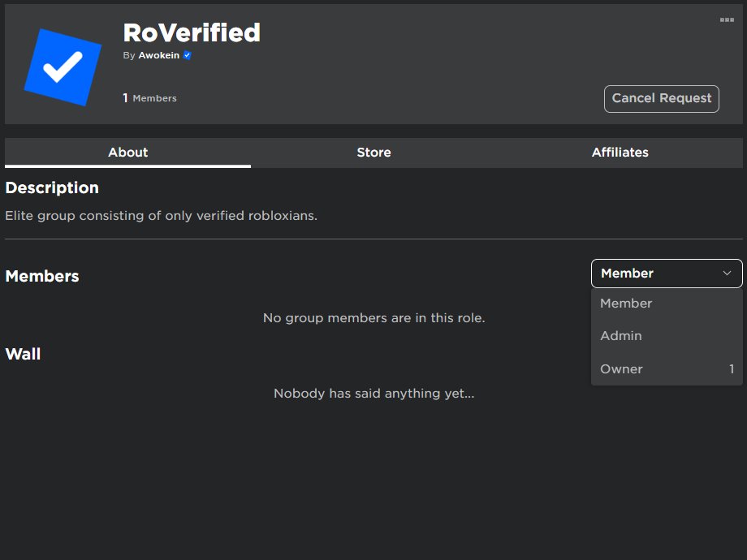Open the three-dot group options menu

coord(727,19)
